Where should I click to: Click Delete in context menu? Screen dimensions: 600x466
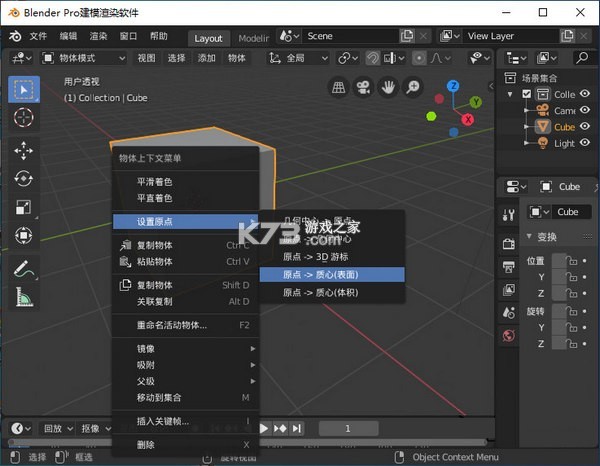(186, 445)
